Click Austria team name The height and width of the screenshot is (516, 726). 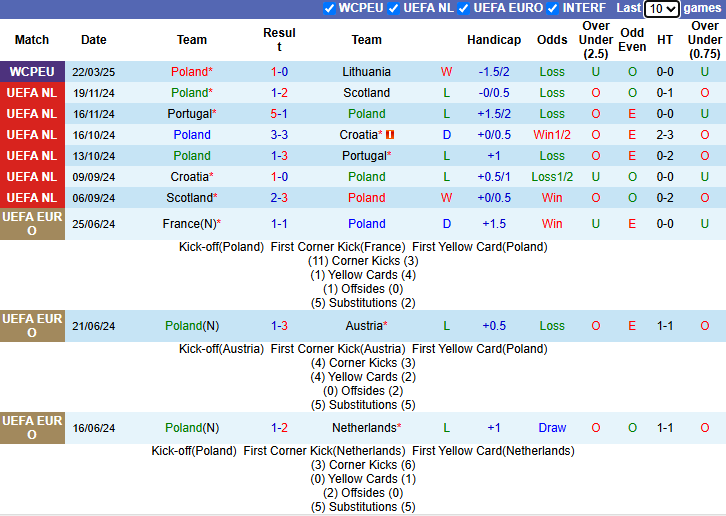click(x=364, y=326)
